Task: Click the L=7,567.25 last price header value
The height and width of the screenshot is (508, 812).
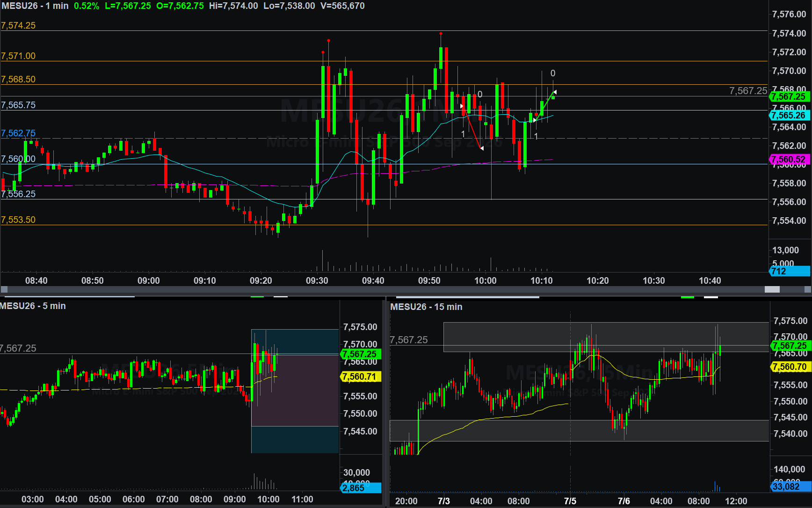Action: coord(128,6)
